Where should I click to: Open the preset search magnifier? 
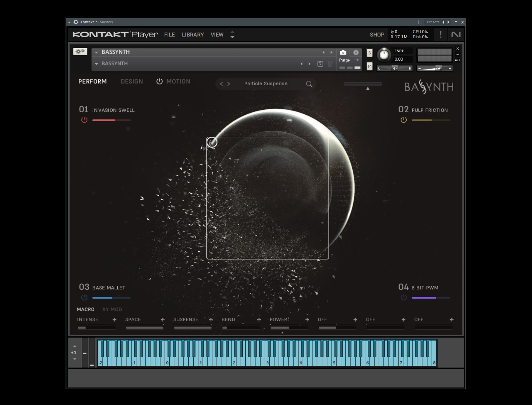[x=309, y=84]
